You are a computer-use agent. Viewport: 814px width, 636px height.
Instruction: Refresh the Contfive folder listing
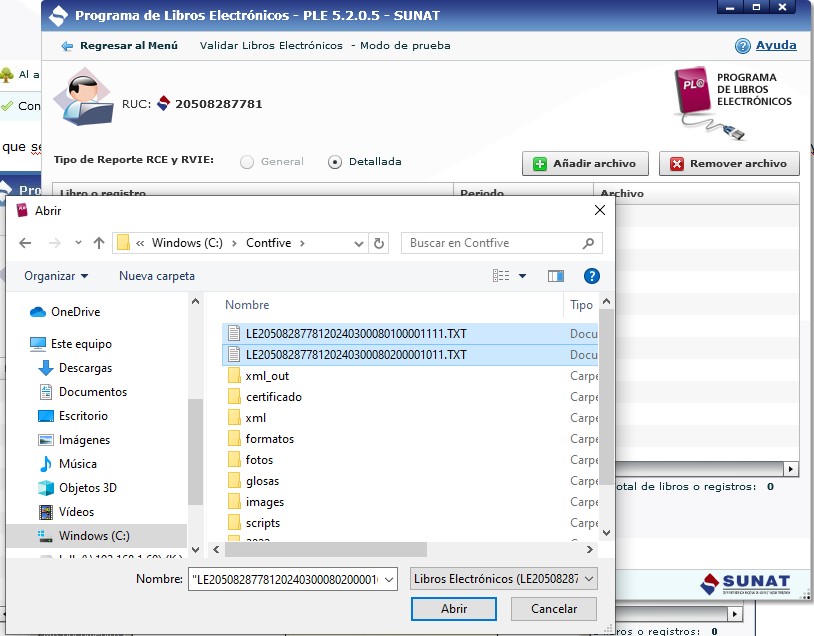379,243
